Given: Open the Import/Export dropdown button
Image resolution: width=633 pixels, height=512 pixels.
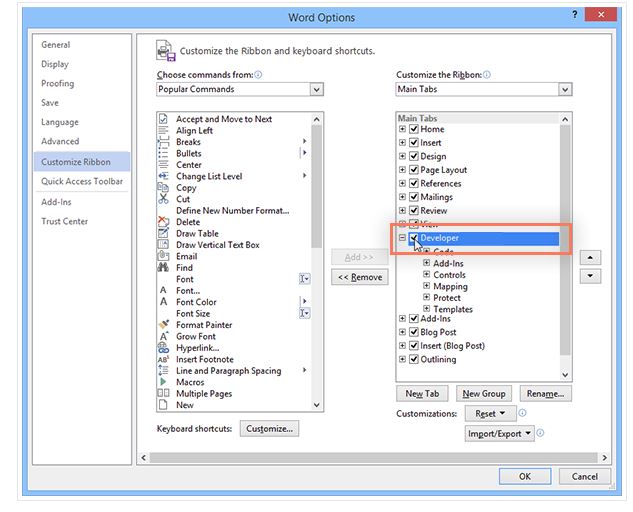Looking at the screenshot, I should pyautogui.click(x=499, y=433).
